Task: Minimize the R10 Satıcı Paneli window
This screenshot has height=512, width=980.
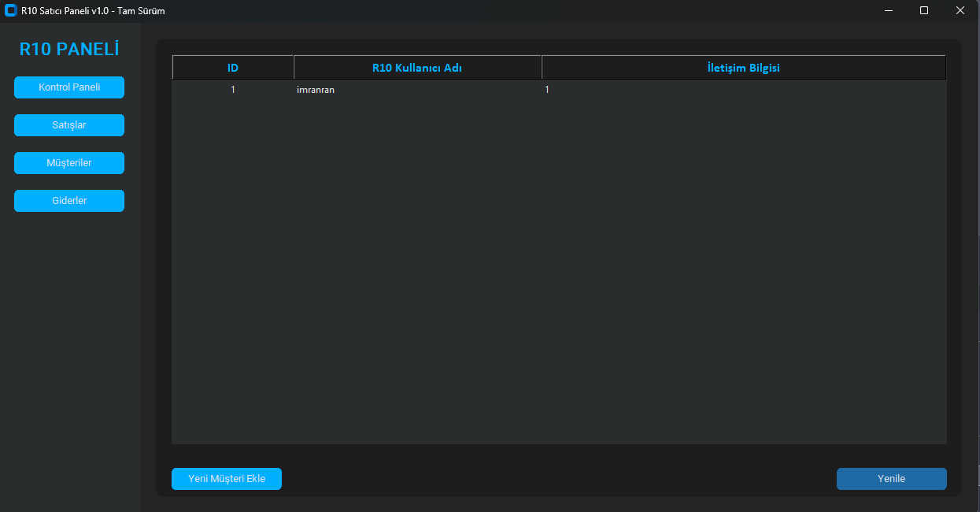Action: point(888,11)
